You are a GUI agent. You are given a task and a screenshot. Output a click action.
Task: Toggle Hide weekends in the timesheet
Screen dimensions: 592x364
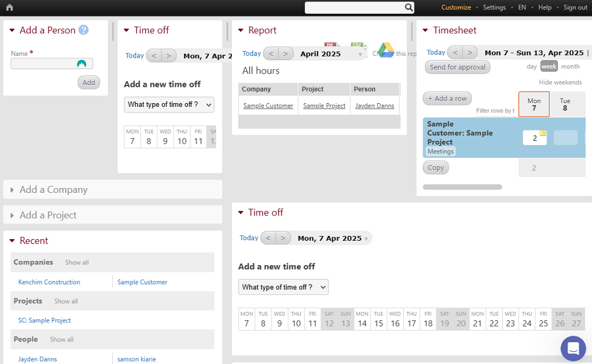tap(560, 83)
